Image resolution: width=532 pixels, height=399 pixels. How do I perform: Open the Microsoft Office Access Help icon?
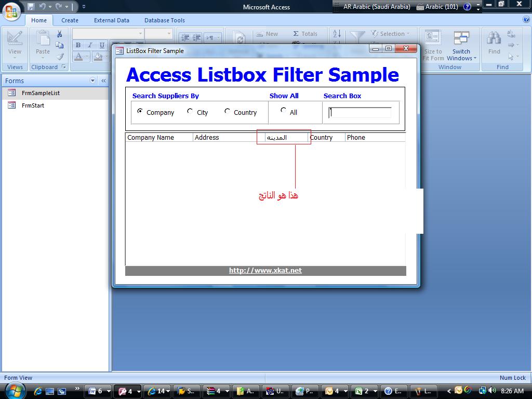coord(526,20)
